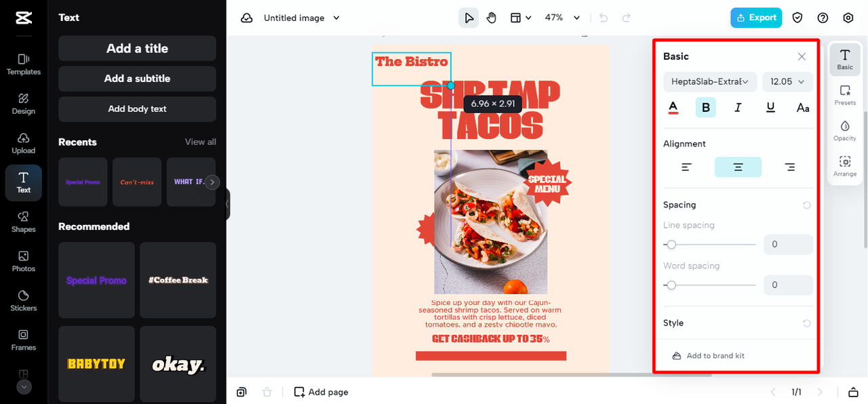
Task: Change text case with Aa icon
Action: point(803,107)
